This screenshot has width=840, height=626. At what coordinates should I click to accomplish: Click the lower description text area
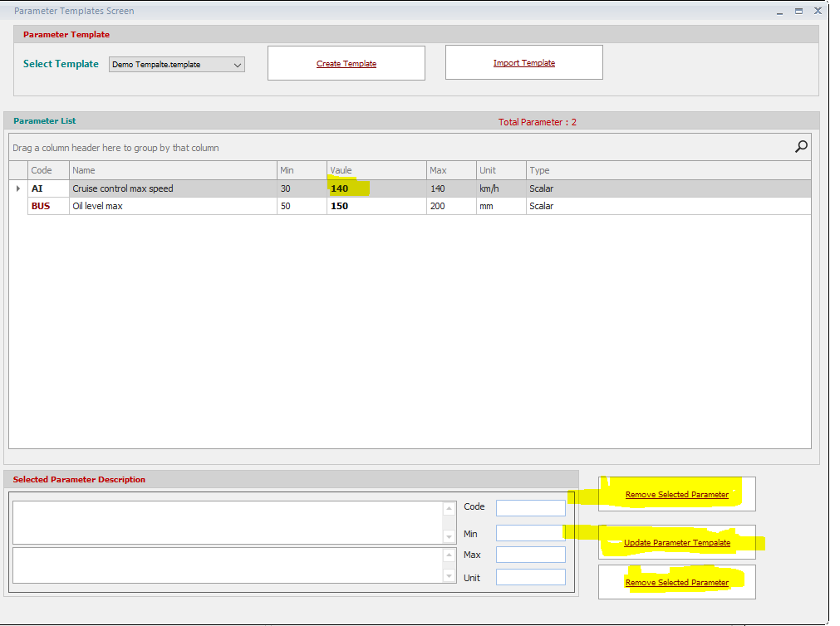[228, 565]
